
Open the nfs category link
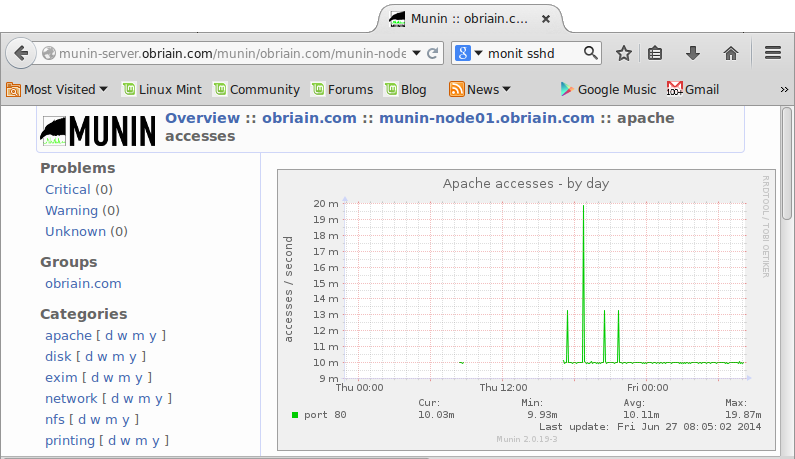click(x=55, y=420)
